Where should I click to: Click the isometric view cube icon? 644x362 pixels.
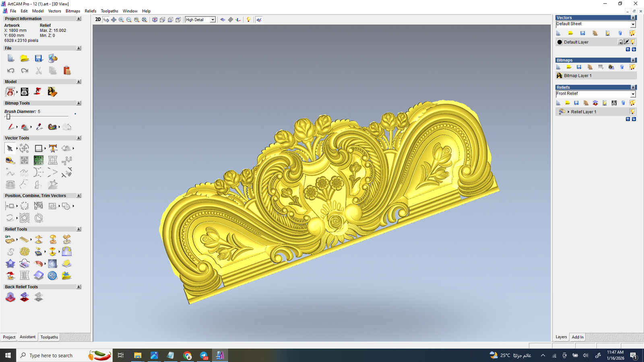pyautogui.click(x=155, y=20)
